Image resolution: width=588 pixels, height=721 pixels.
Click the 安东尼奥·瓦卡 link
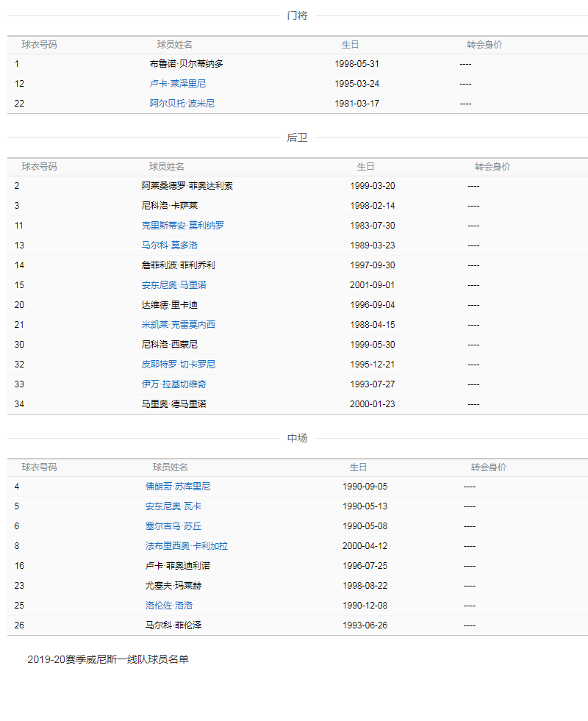[173, 506]
